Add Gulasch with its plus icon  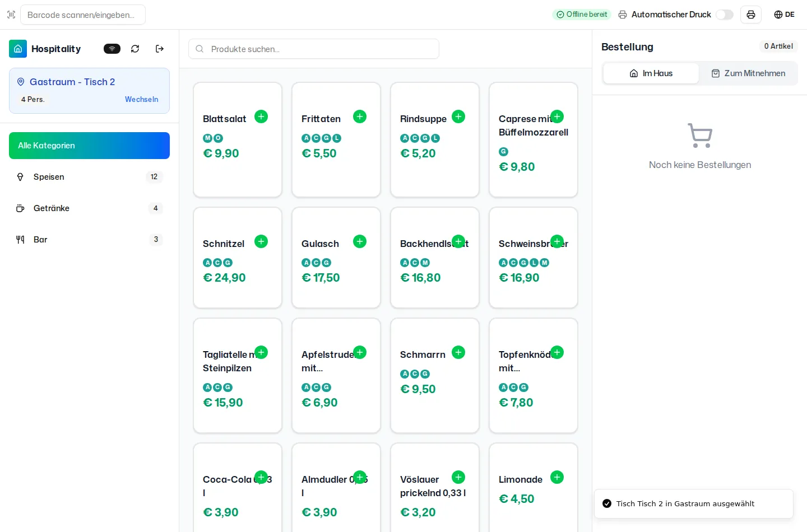pos(360,241)
